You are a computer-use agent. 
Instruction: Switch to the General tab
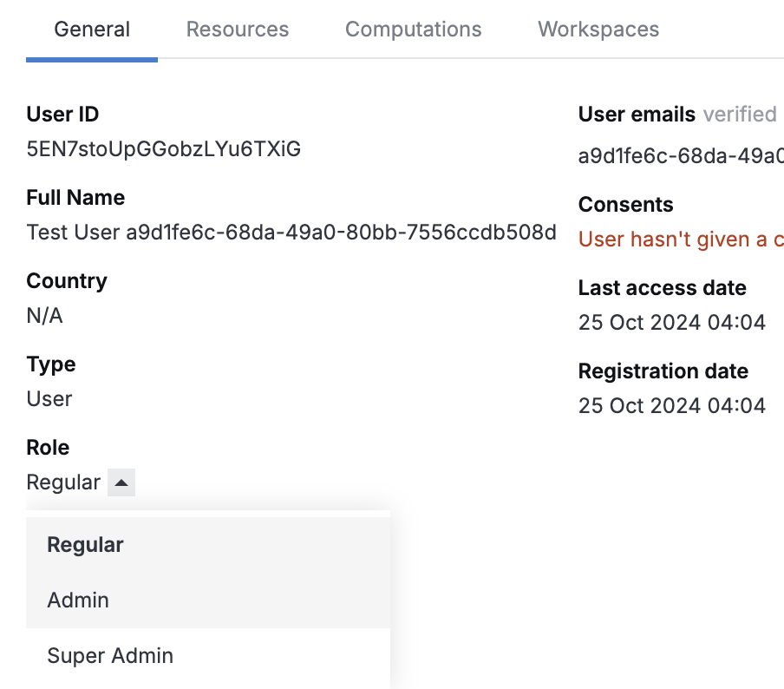point(92,30)
